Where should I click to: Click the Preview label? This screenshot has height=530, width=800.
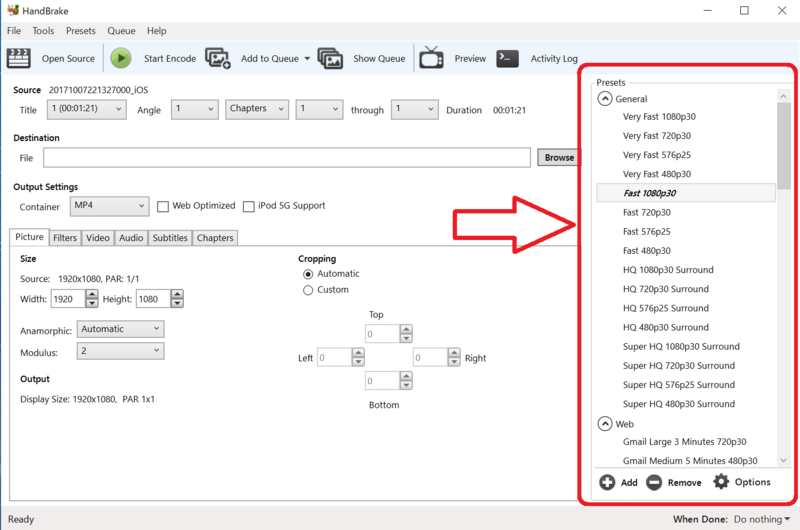[x=470, y=59]
